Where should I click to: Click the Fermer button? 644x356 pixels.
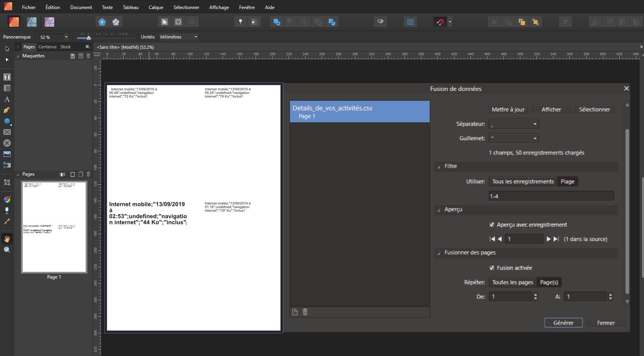point(606,323)
